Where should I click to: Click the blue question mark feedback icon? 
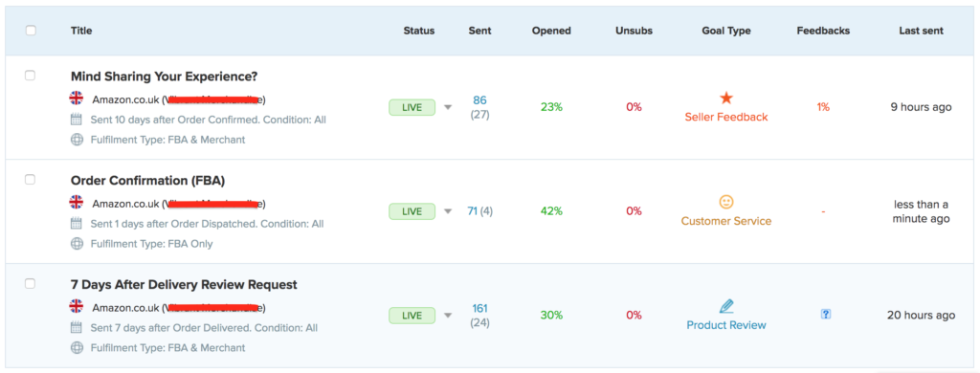[x=825, y=315]
